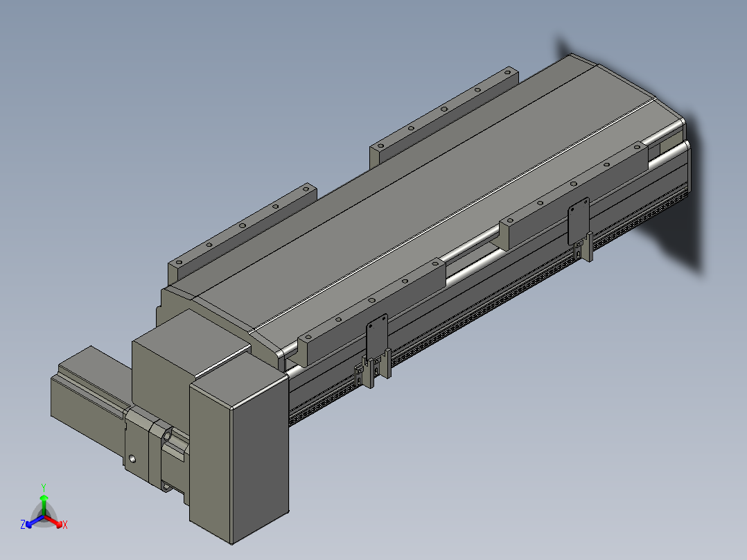Click the red X axis arrow

click(x=54, y=521)
